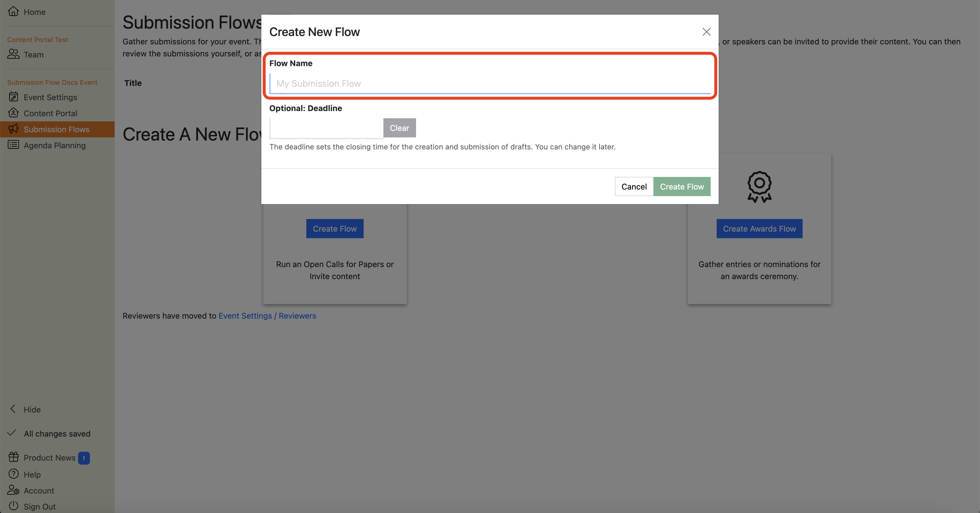Open Help from sidebar bottom
980x513 pixels.
(32, 474)
